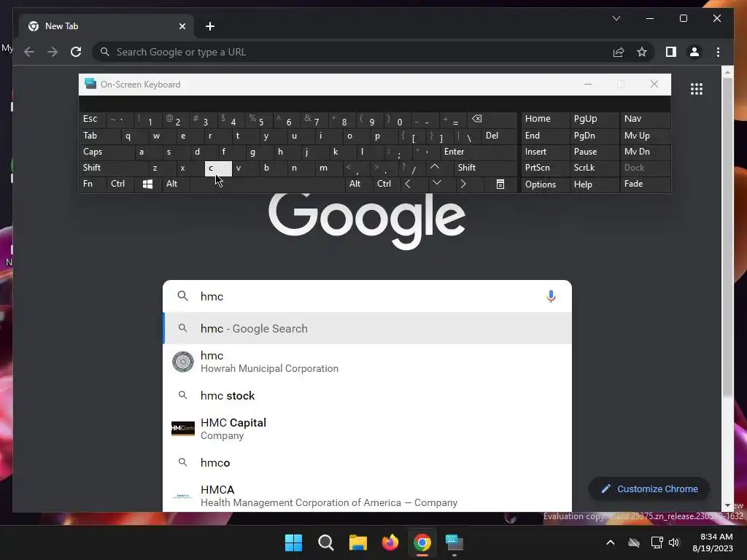Tap the spacebar on On-Screen Keyboard
Viewport: 747px width, 560px height.
coord(267,184)
